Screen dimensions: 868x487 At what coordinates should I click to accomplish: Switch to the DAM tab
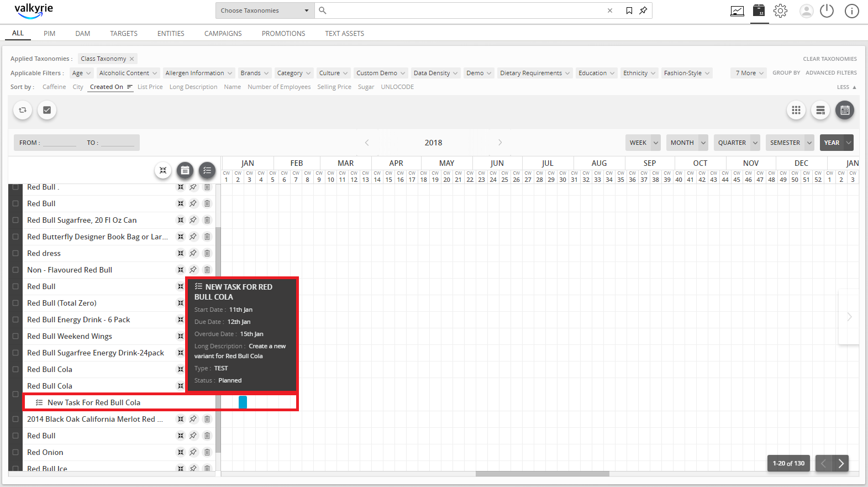(x=83, y=34)
